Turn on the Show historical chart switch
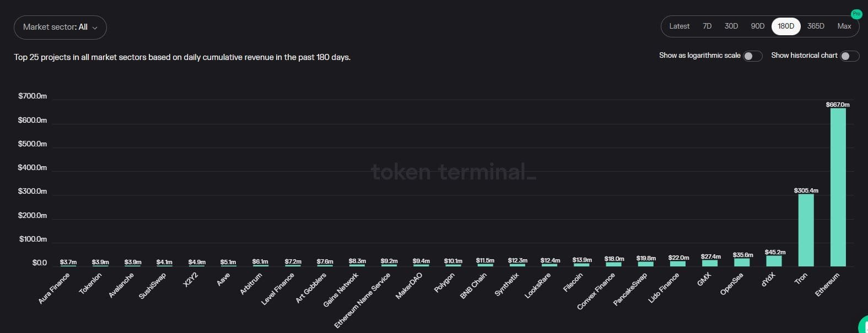 pyautogui.click(x=849, y=56)
